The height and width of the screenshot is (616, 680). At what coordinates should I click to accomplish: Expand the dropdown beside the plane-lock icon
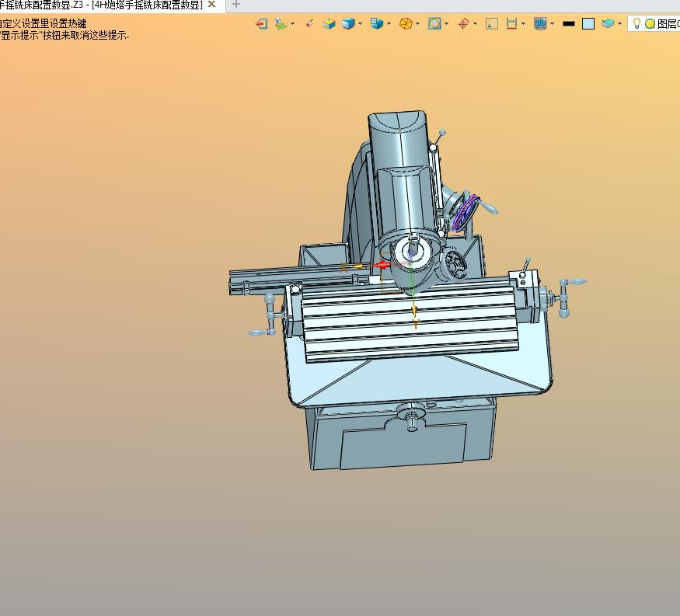(293, 23)
